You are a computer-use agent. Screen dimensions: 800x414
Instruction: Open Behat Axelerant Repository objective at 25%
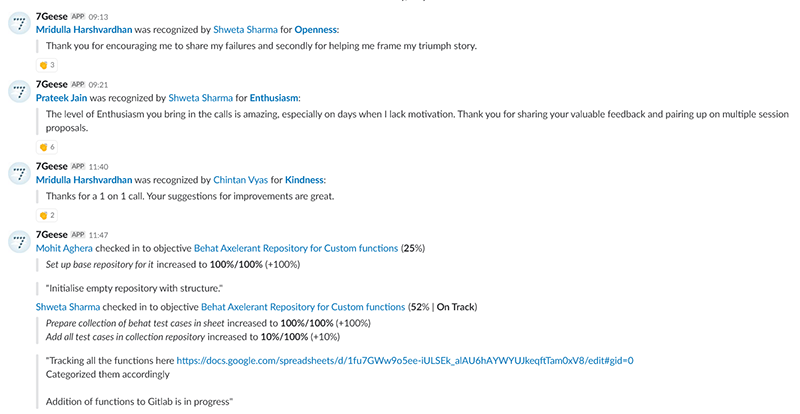296,249
